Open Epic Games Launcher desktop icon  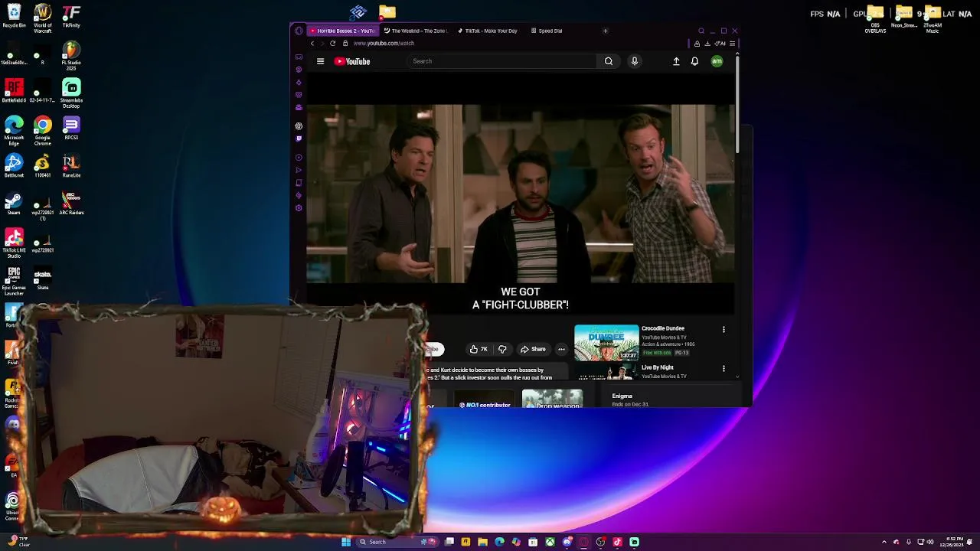(x=14, y=281)
